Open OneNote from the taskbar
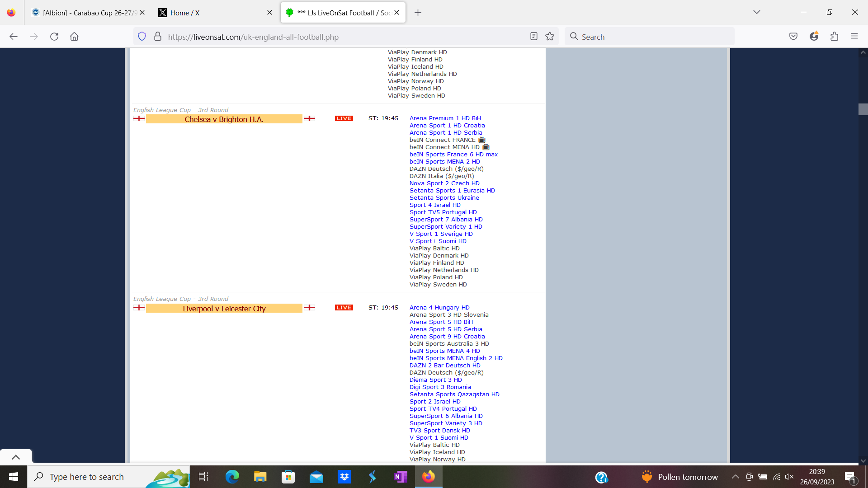The image size is (868, 488). [401, 477]
